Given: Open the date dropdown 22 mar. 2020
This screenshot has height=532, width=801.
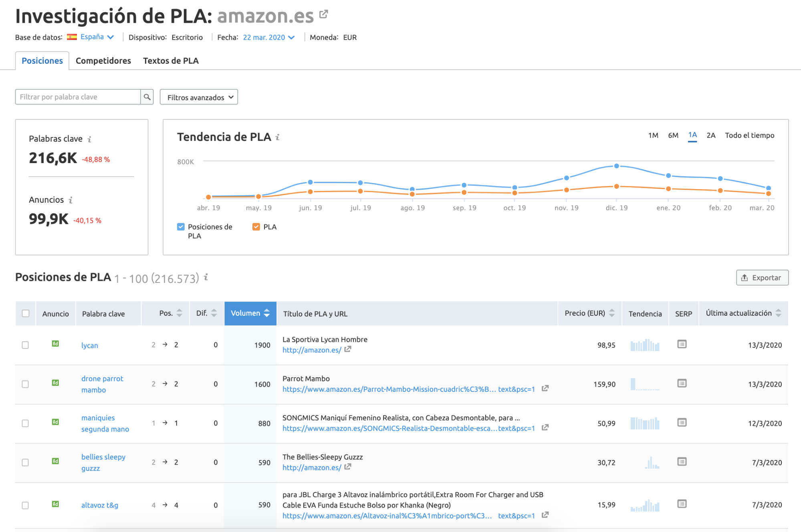Looking at the screenshot, I should (269, 37).
